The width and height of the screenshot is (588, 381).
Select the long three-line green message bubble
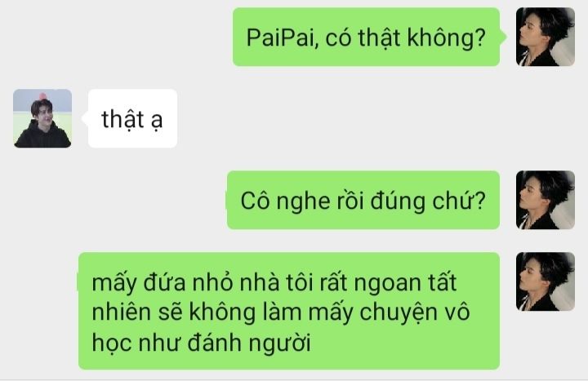pos(289,311)
